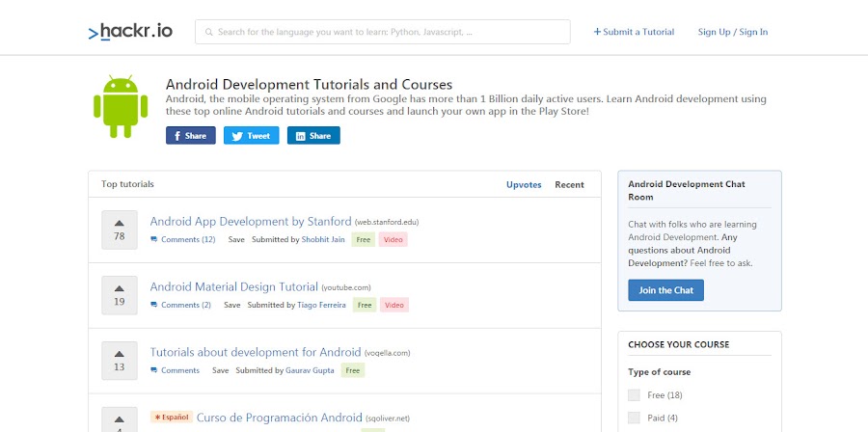Check the Paid (4) course filter
868x432 pixels.
634,418
